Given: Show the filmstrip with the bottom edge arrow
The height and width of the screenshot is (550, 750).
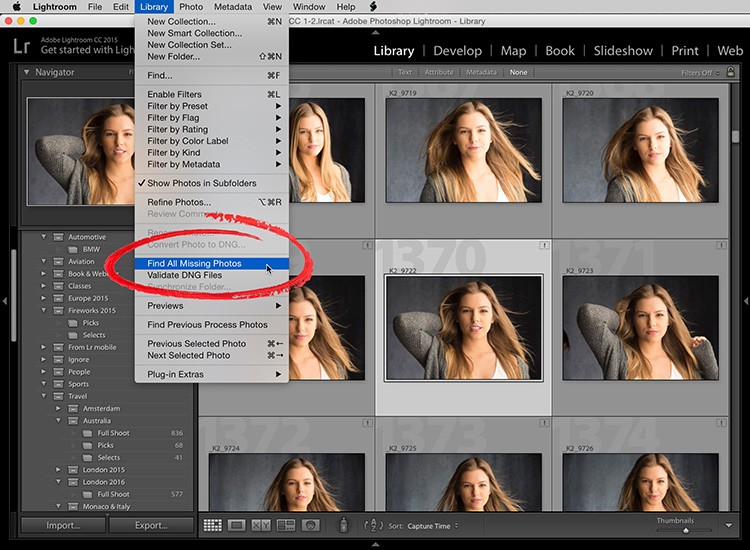Looking at the screenshot, I should [375, 544].
